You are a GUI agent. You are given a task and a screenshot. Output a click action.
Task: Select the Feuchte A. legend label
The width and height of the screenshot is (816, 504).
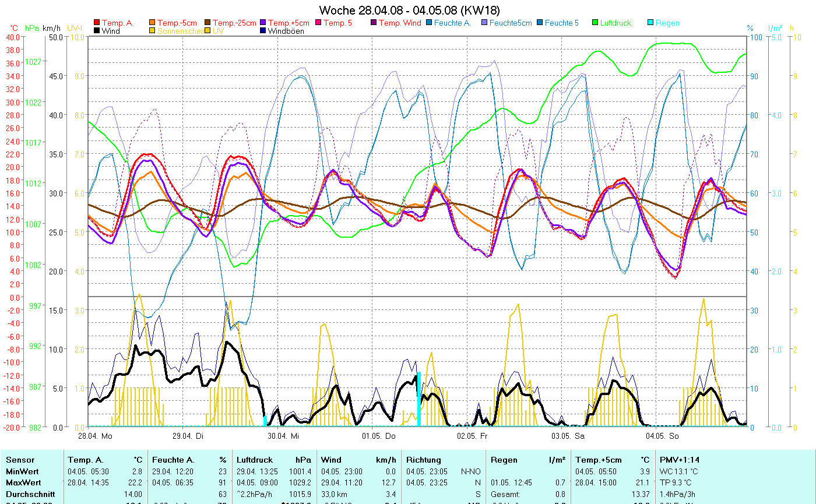[x=452, y=23]
